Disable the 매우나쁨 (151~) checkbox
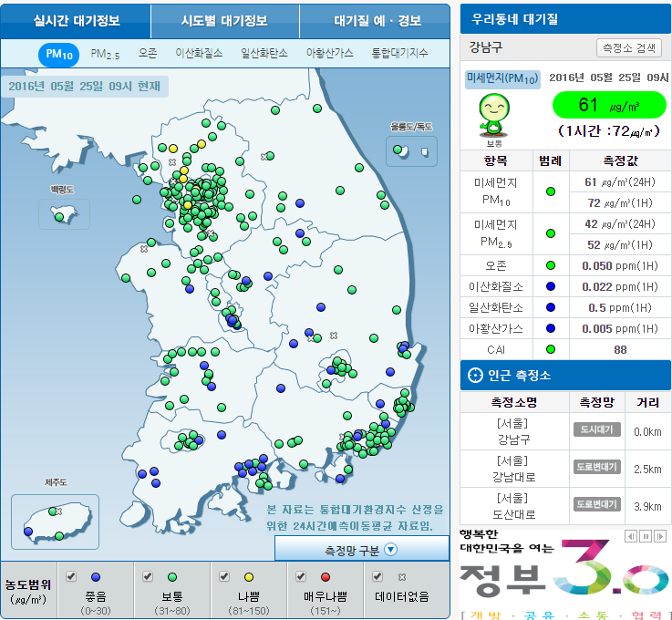This screenshot has height=620, width=672. 301,576
